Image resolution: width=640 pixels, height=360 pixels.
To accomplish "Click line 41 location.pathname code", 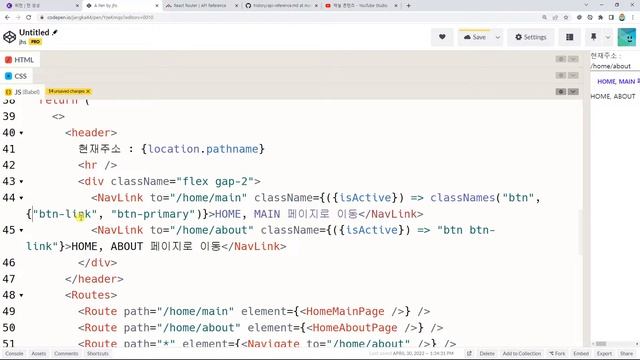I will pos(203,149).
